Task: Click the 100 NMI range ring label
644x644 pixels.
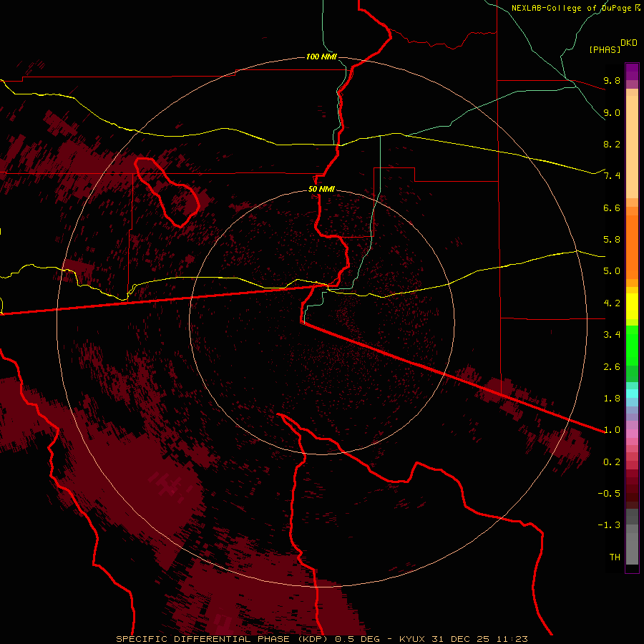Action: pos(321,57)
